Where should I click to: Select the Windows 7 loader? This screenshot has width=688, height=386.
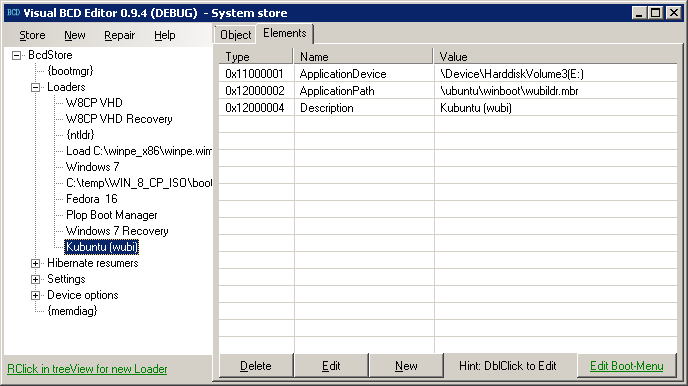click(93, 167)
